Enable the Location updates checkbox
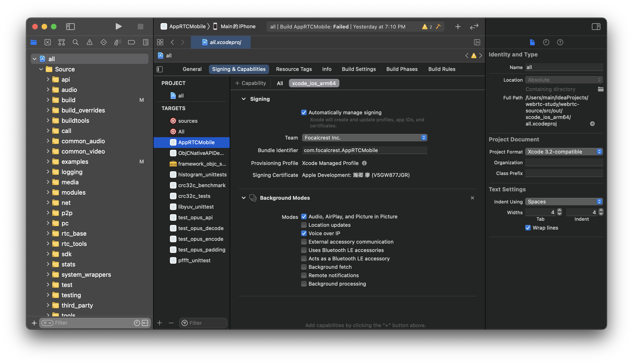Image resolution: width=633 pixels, height=364 pixels. [x=304, y=225]
